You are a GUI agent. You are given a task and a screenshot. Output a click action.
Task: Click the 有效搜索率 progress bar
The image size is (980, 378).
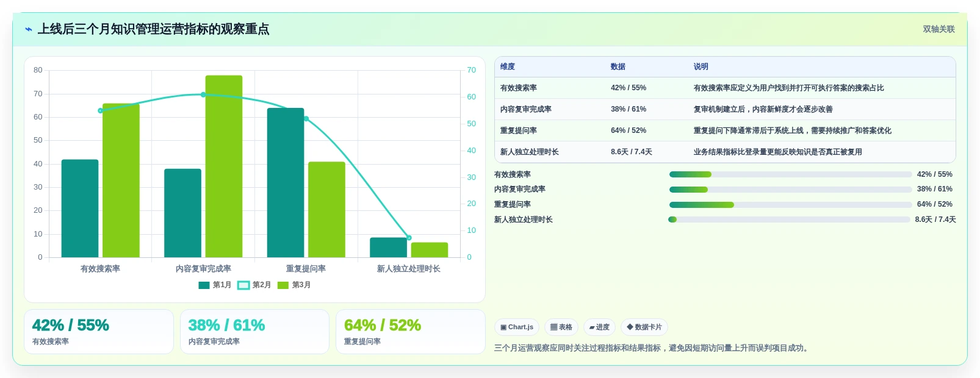pyautogui.click(x=790, y=174)
